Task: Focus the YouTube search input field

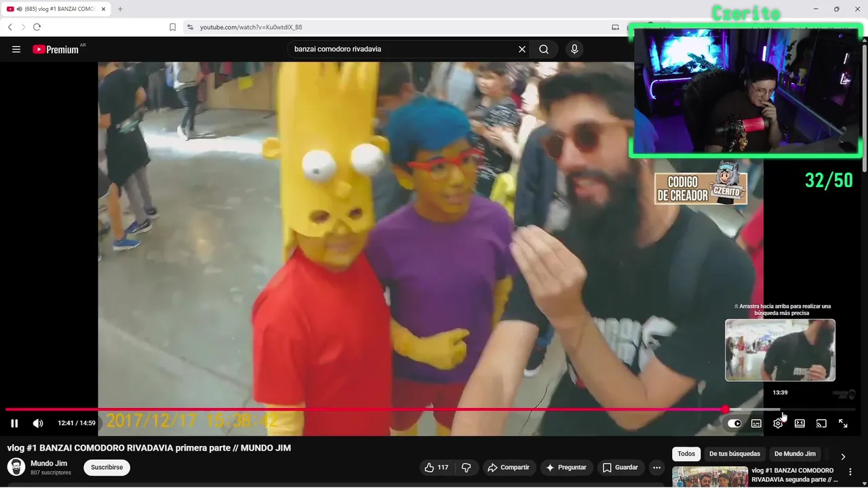Action: tap(403, 49)
